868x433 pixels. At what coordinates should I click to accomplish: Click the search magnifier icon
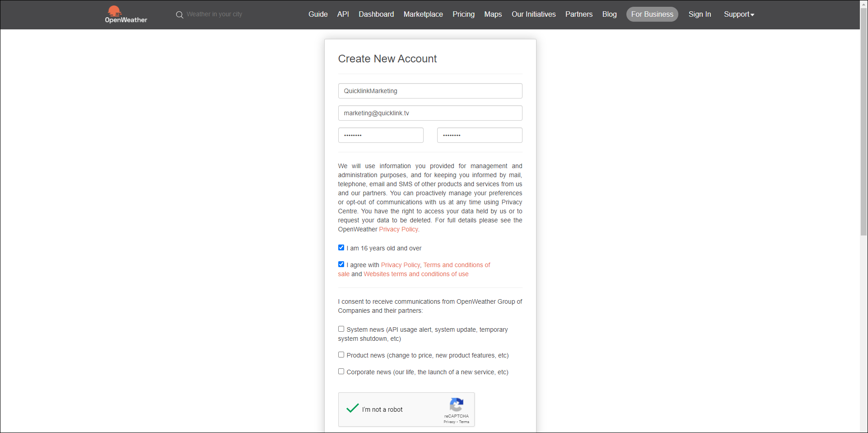pyautogui.click(x=179, y=15)
